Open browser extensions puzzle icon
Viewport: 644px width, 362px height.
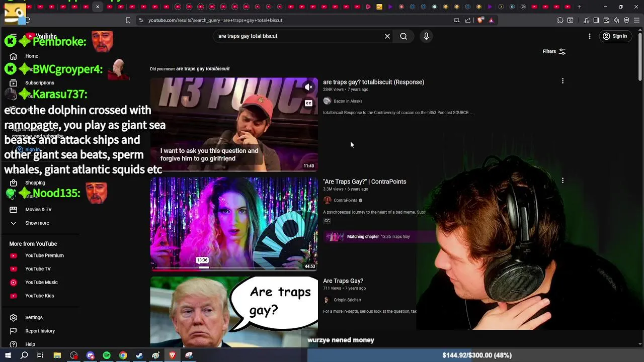560,20
